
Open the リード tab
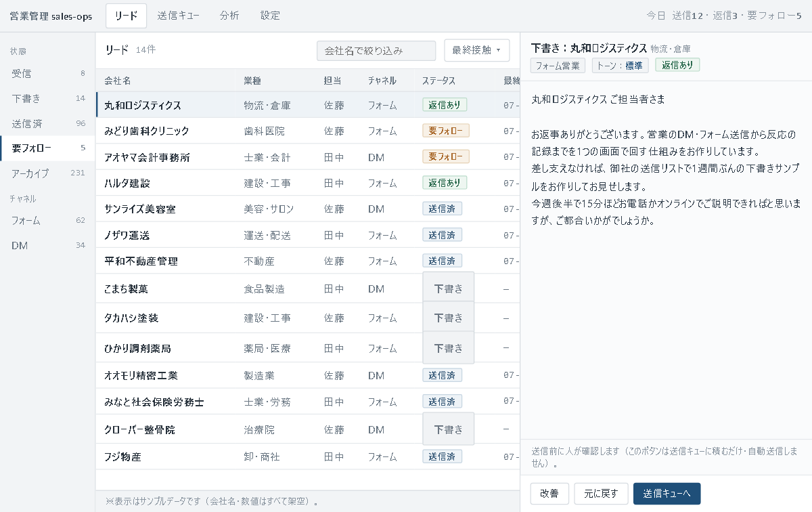(x=126, y=16)
